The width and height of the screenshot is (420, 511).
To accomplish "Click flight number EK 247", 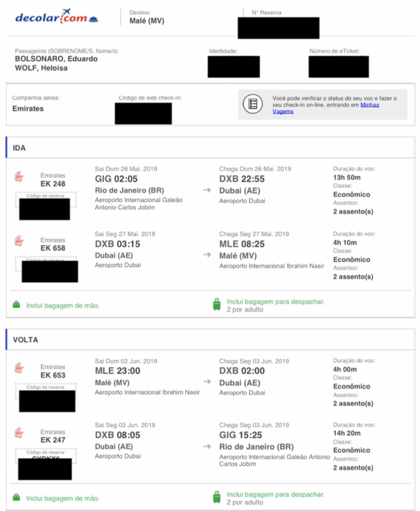I will pos(53,440).
